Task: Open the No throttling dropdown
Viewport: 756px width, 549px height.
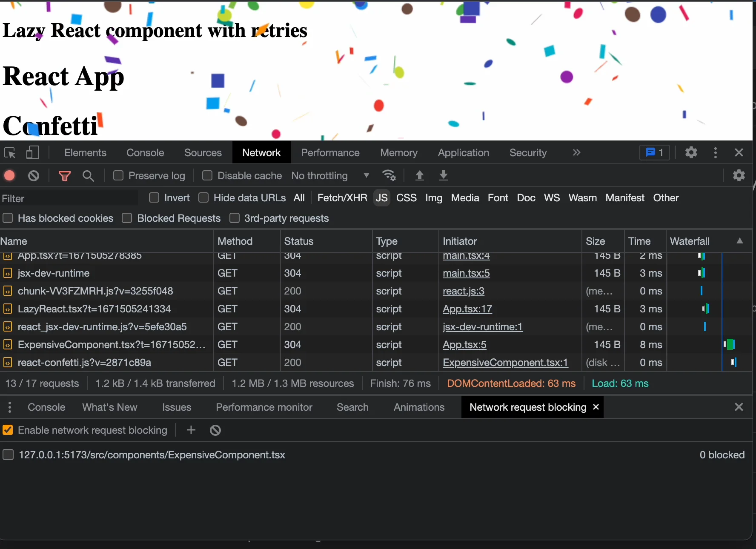Action: click(x=330, y=176)
